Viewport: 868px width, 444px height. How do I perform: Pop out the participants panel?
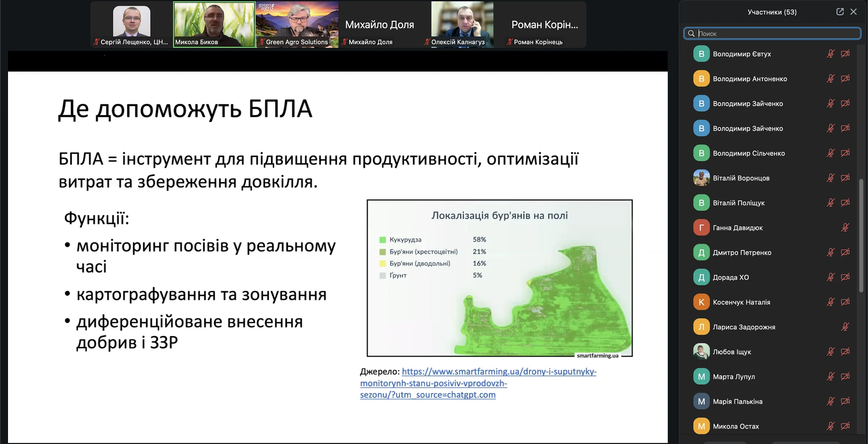click(840, 12)
